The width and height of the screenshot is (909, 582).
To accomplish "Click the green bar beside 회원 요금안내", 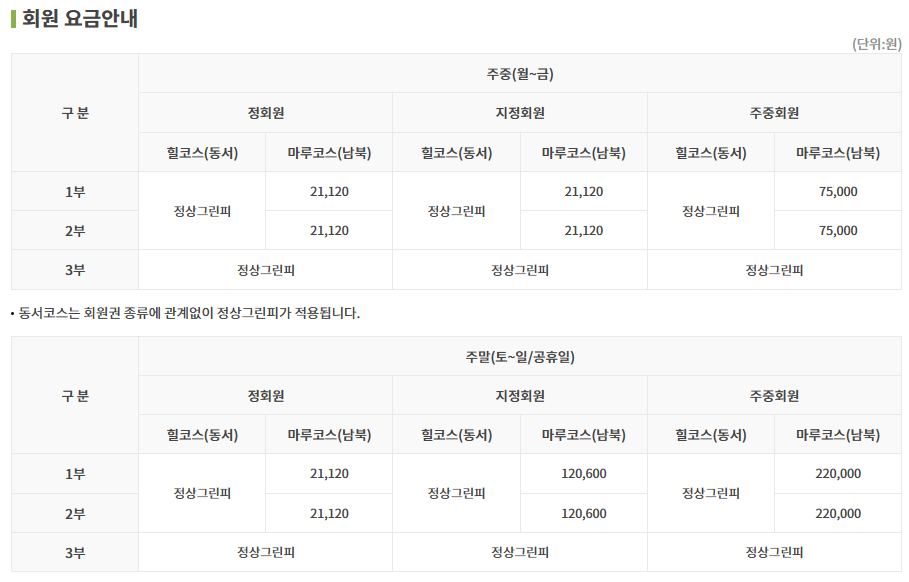I will [x=13, y=19].
